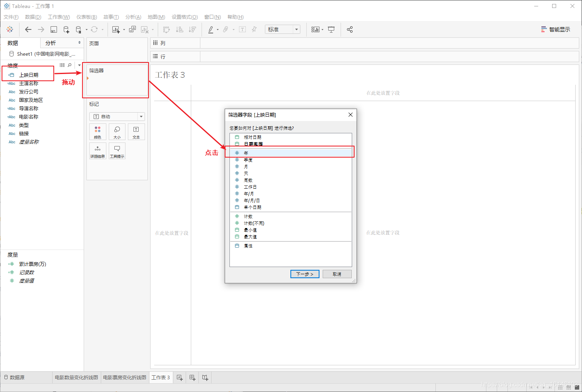Switch to the 电影数量变化折线图 sheet tab
582x392 pixels.
76,377
